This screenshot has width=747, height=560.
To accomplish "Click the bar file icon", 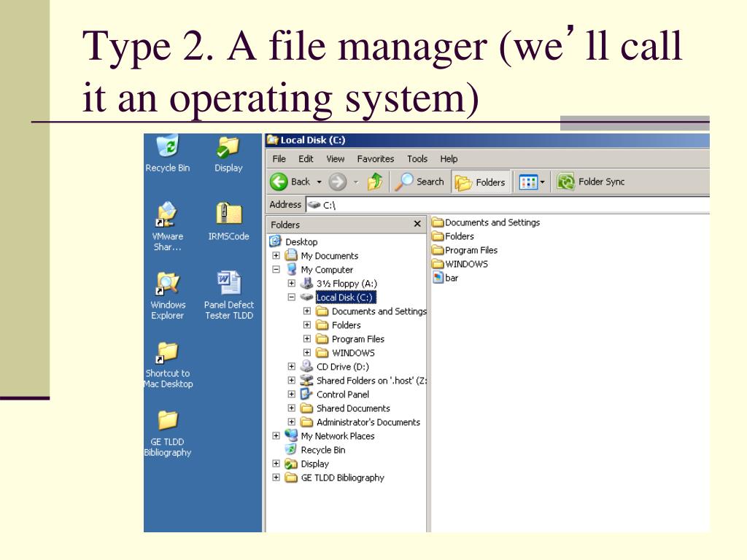I will pyautogui.click(x=438, y=278).
